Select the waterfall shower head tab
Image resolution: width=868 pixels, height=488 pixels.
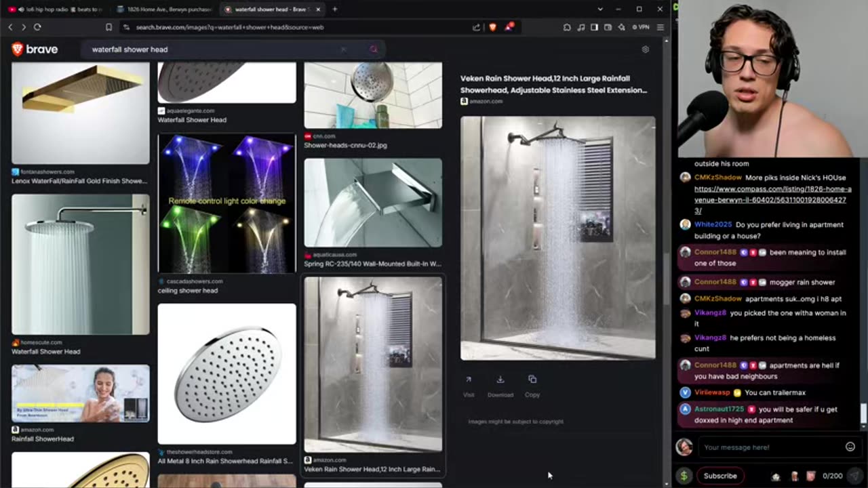click(x=271, y=9)
